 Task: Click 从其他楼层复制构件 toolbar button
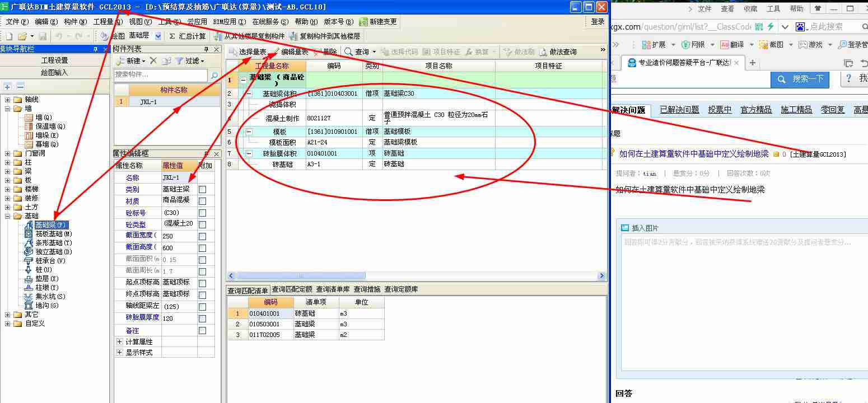pyautogui.click(x=250, y=36)
